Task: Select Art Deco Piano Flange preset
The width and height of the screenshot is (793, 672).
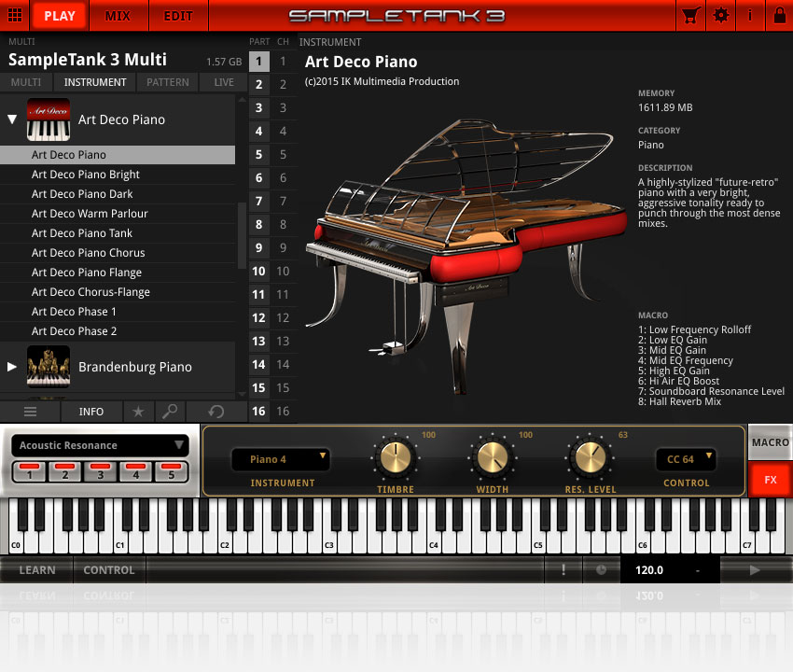Action: click(118, 273)
